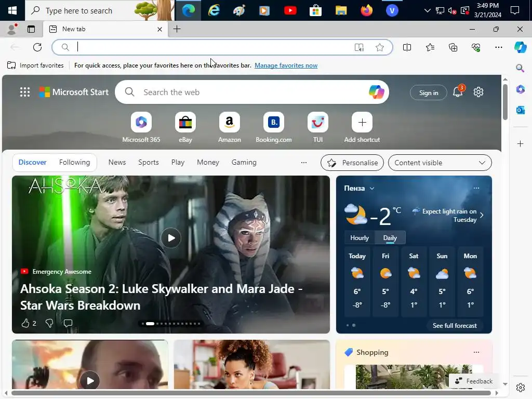
Task: Open the See full forecast link
Action: (455, 326)
